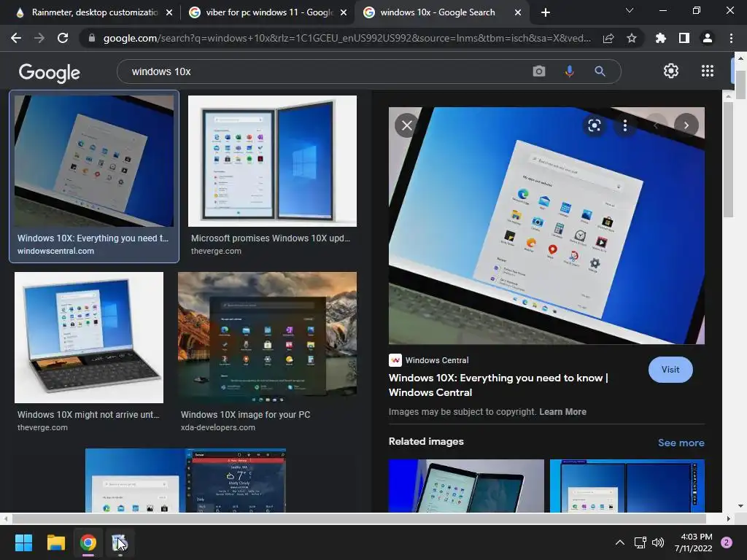Open the Windows Start menu
This screenshot has width=747, height=560.
(x=23, y=542)
